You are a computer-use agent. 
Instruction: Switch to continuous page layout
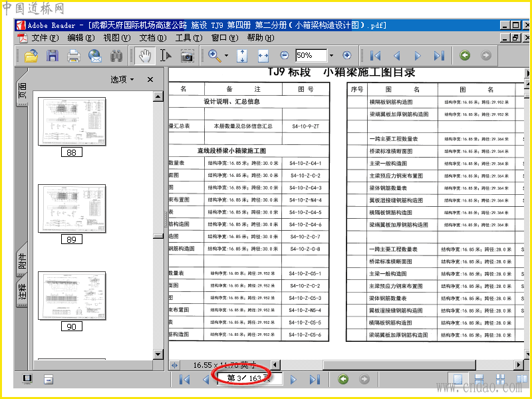(x=479, y=379)
